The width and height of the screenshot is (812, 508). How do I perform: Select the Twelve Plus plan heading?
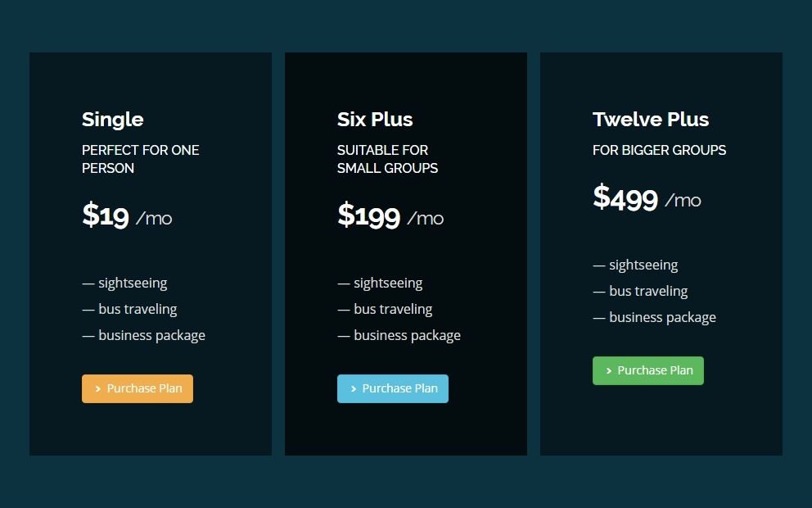click(x=651, y=120)
